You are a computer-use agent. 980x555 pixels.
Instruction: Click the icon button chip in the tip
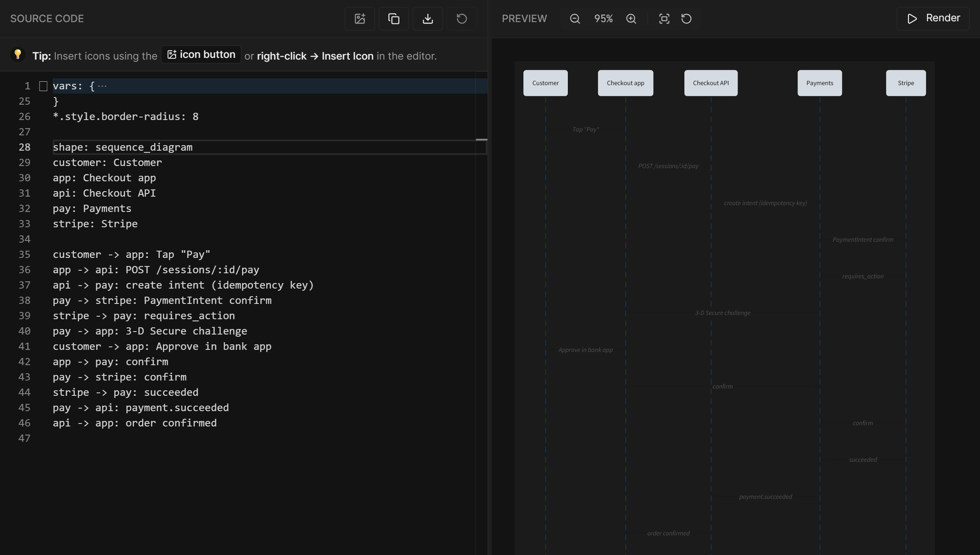tap(201, 54)
